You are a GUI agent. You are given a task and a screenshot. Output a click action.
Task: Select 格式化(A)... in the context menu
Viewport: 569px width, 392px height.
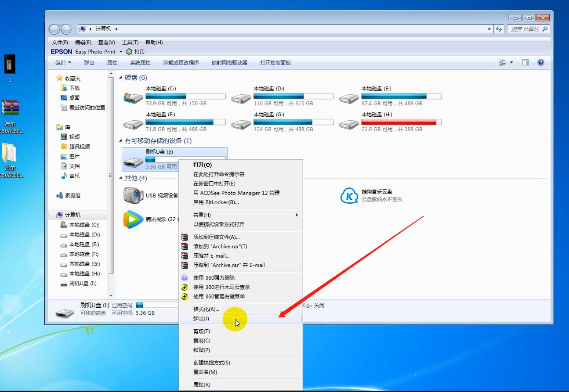(x=206, y=309)
